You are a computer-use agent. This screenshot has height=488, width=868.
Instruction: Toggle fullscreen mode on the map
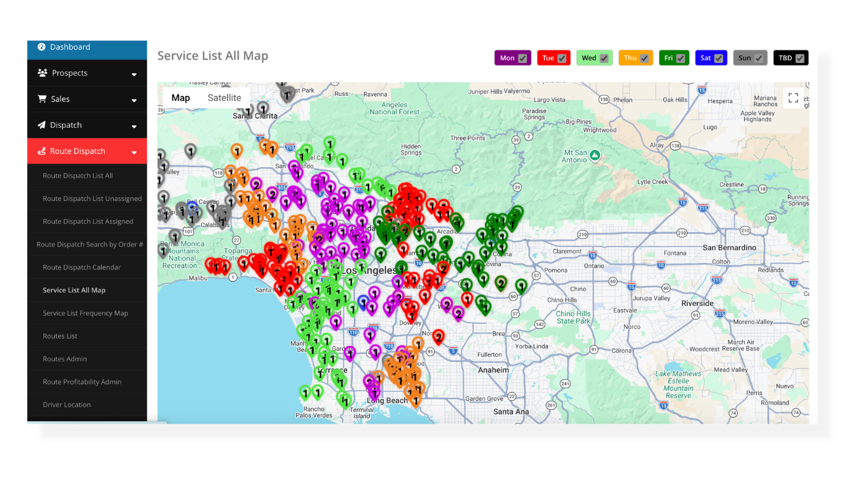793,98
